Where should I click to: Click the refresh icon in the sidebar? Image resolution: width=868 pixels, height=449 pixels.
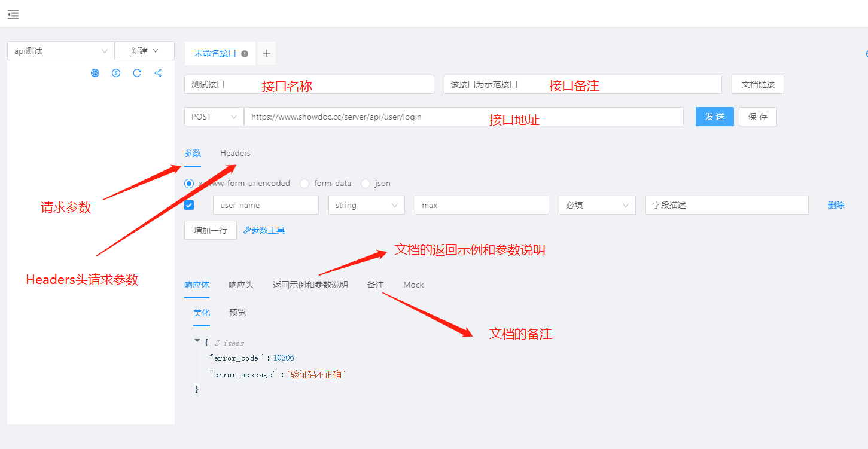point(137,72)
